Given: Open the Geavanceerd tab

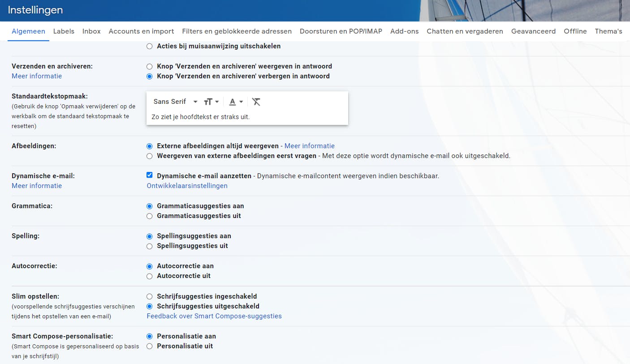Looking at the screenshot, I should 533,31.
